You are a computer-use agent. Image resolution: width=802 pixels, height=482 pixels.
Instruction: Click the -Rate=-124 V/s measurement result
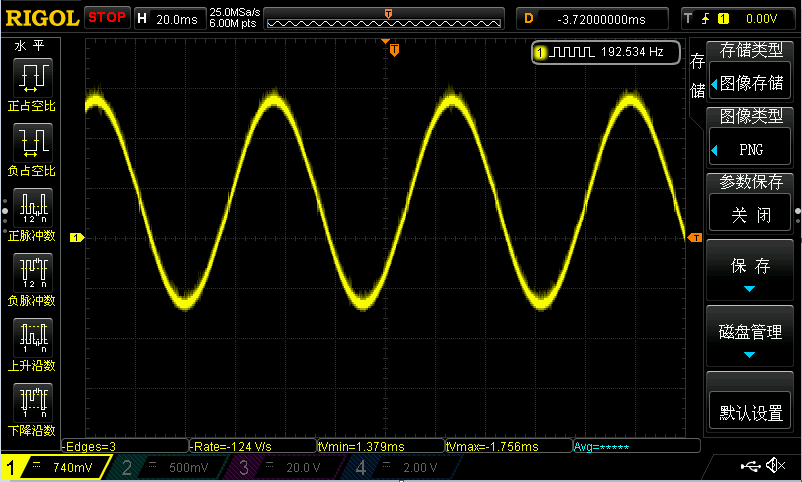(253, 446)
